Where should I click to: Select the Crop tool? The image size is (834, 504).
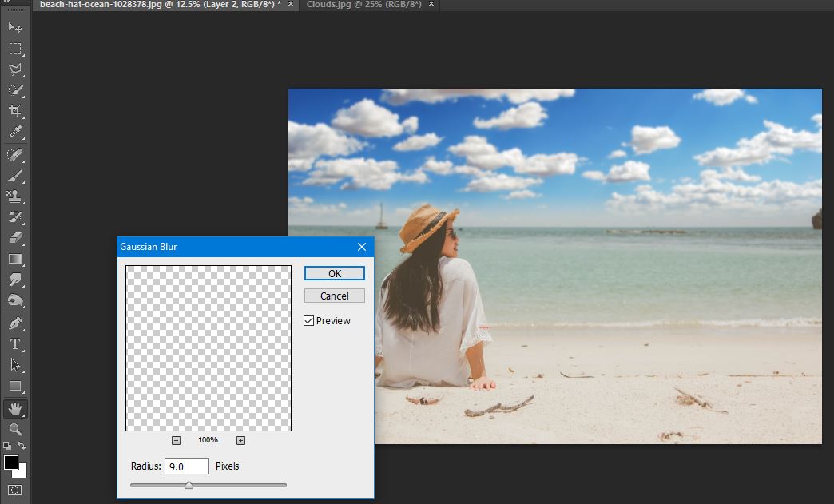(x=14, y=111)
